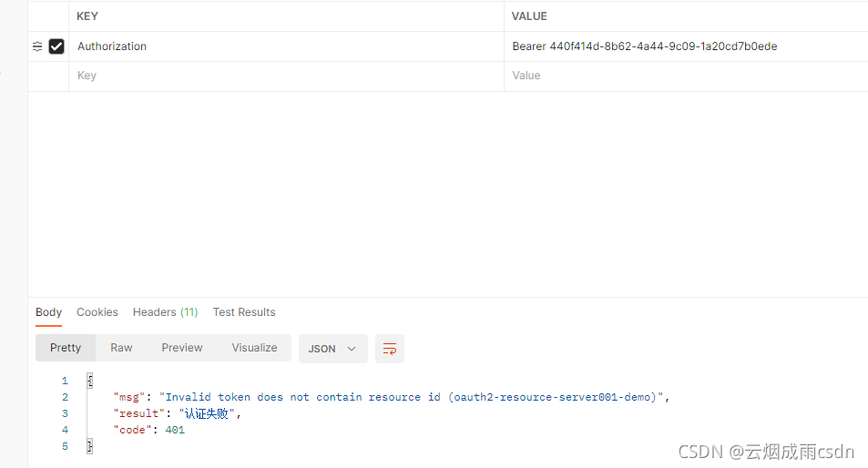Open the Cookies tab
The width and height of the screenshot is (868, 468).
[97, 312]
